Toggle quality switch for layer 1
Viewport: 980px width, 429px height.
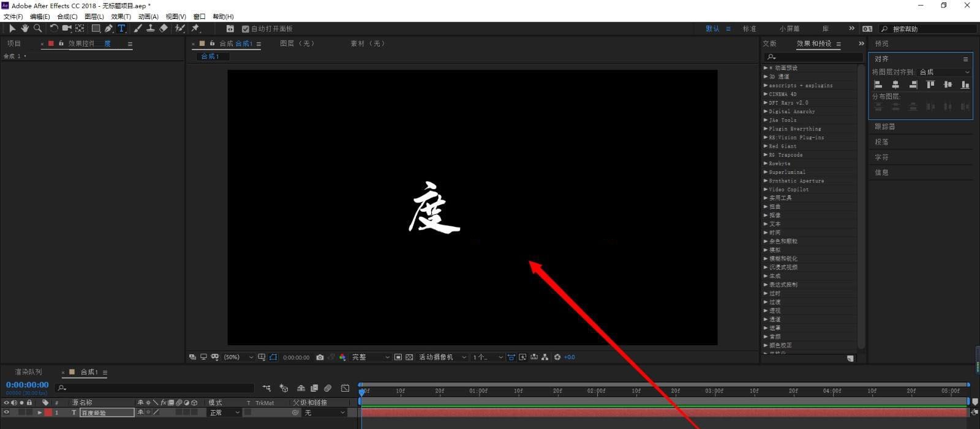pyautogui.click(x=156, y=412)
